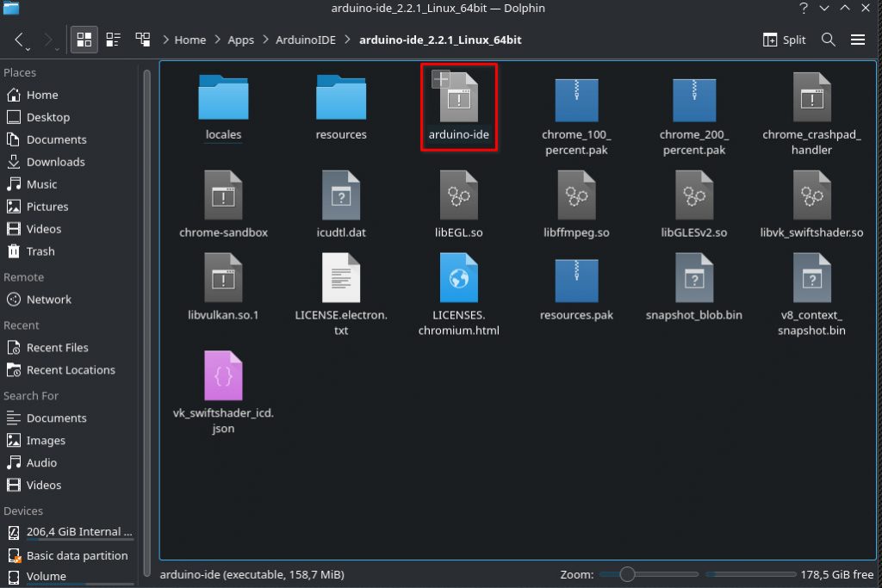Click the Split button

tap(783, 40)
